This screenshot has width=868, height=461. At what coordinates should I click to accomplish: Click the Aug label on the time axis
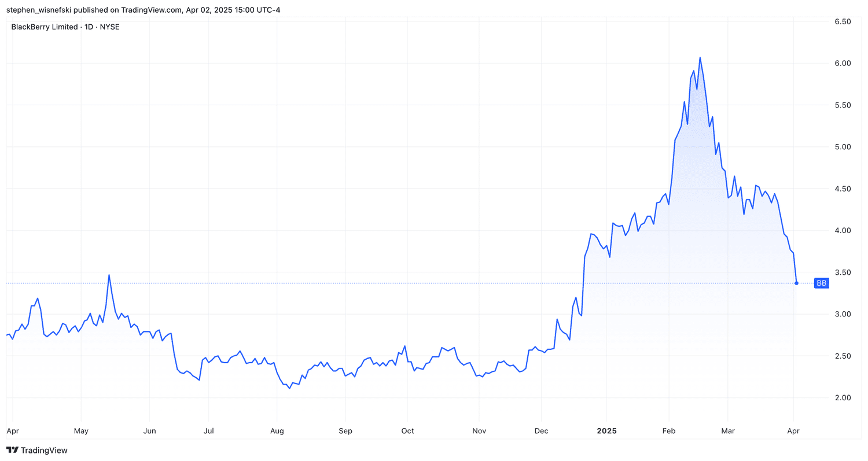click(277, 431)
